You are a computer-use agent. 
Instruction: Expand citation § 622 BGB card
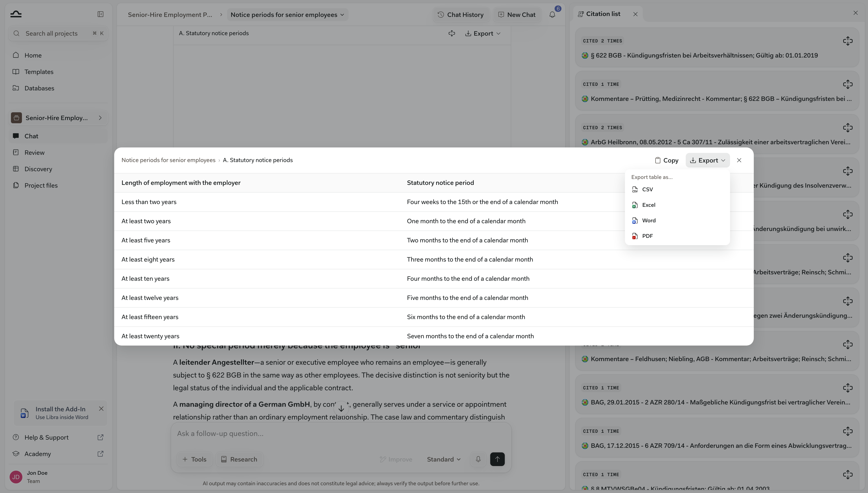pyautogui.click(x=848, y=41)
